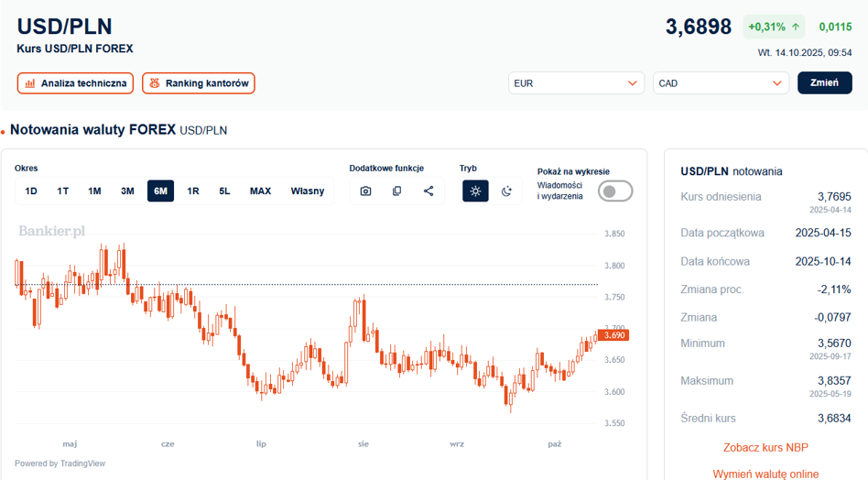The image size is (868, 480).
Task: Follow the Zobacz kurs NBP link
Action: 765,447
